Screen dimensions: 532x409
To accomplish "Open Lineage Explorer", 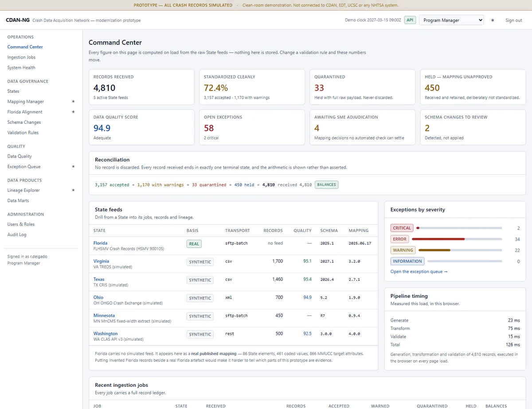I will tap(23, 190).
